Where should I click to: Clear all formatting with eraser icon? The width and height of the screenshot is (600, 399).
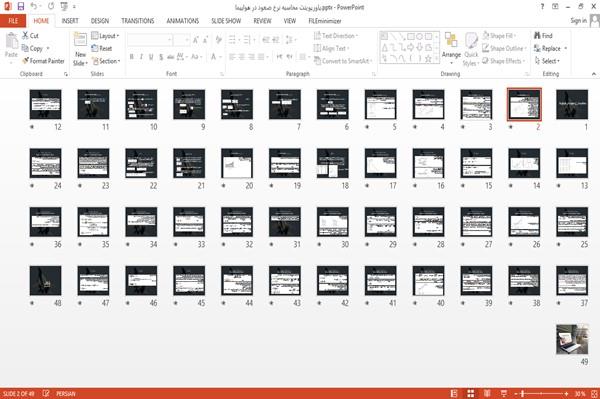click(x=218, y=40)
